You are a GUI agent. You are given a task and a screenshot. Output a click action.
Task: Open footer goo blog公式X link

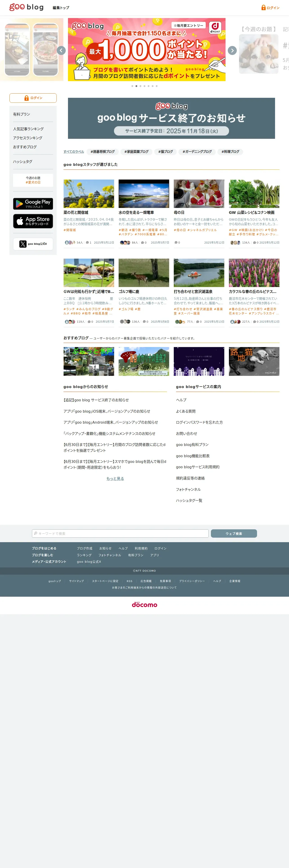[89, 562]
